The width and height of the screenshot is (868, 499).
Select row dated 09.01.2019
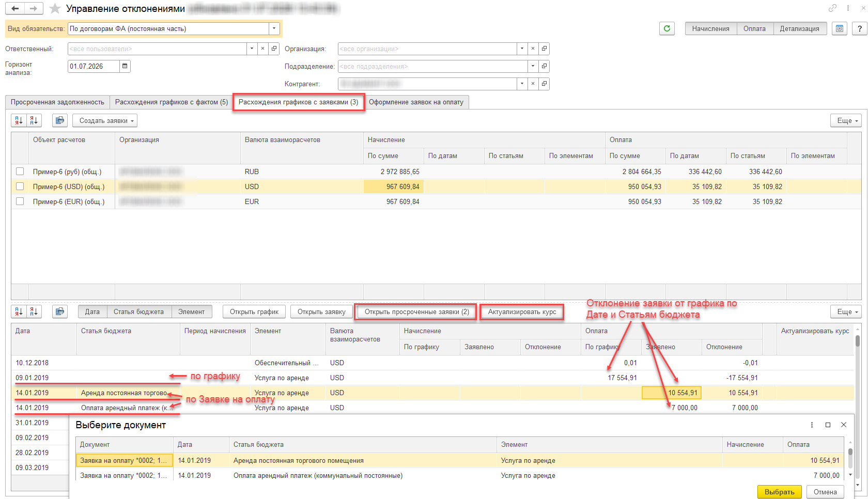pyautogui.click(x=433, y=378)
